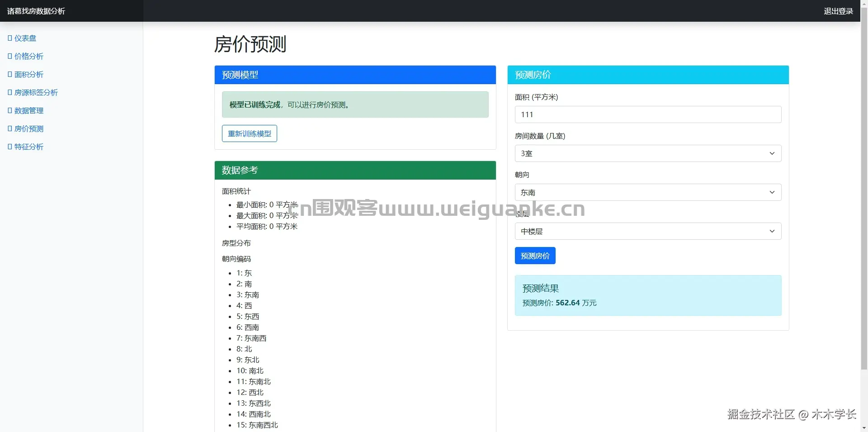The image size is (868, 432).
Task: Click list entry 3: 东南
Action: click(x=248, y=294)
